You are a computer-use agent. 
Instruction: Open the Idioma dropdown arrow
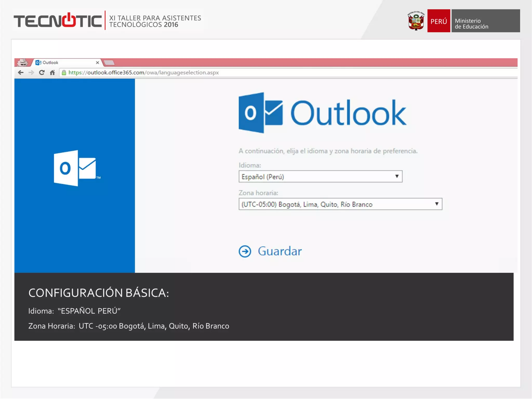(397, 176)
